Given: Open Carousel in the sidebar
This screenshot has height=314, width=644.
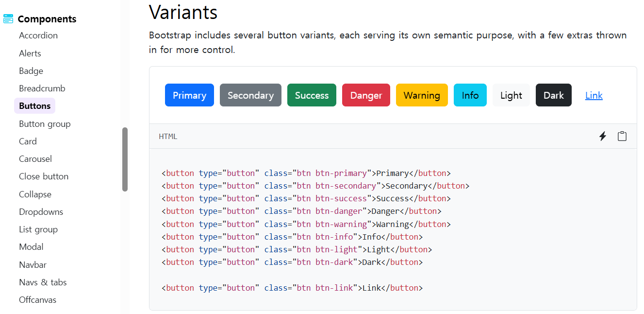Looking at the screenshot, I should [35, 159].
